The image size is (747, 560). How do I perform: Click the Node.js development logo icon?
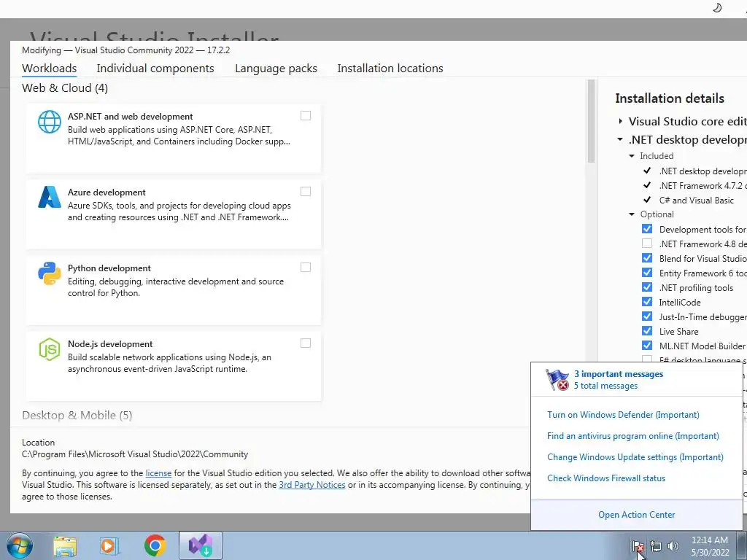(50, 349)
